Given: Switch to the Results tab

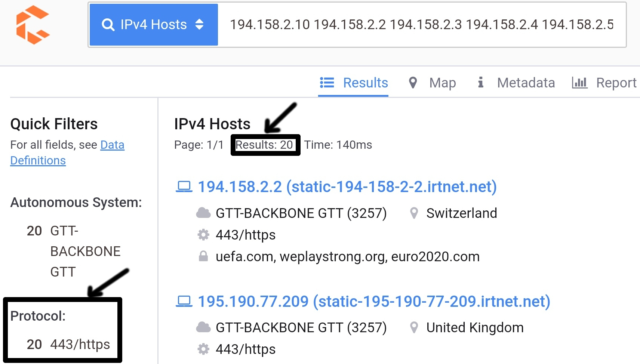Looking at the screenshot, I should point(353,83).
